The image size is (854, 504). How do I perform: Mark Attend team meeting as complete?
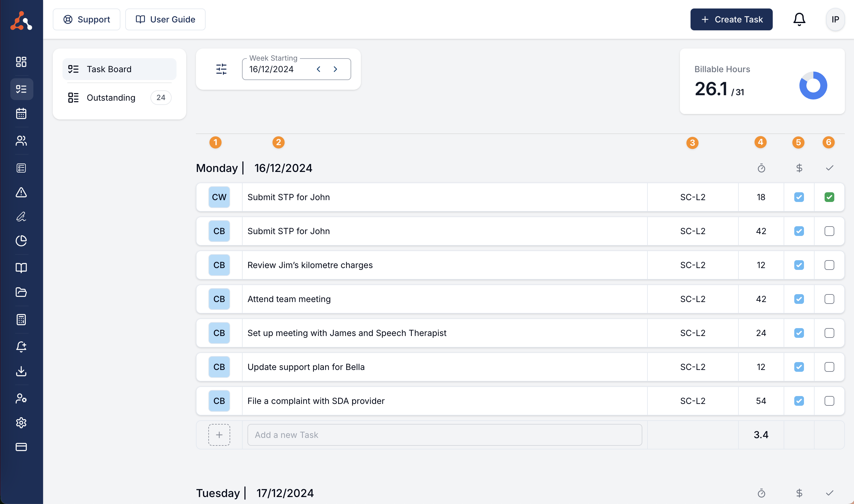coord(829,299)
